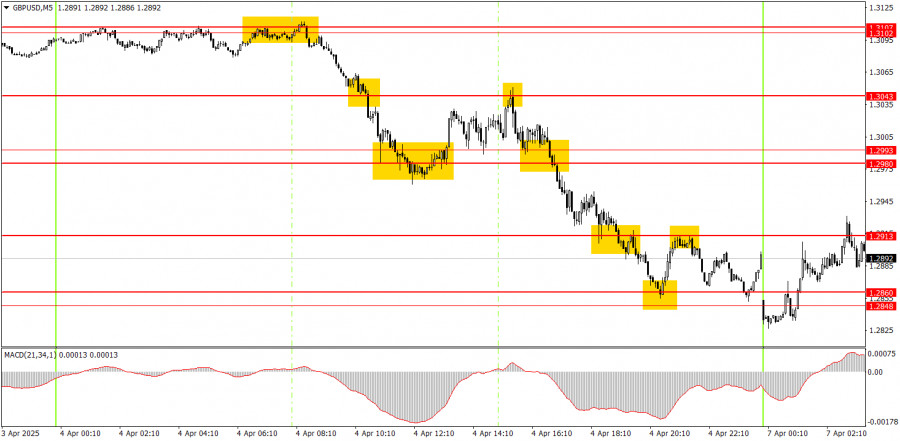Click the 4 Apr 20:10 time label
The width and height of the screenshot is (900, 441).
point(672,434)
